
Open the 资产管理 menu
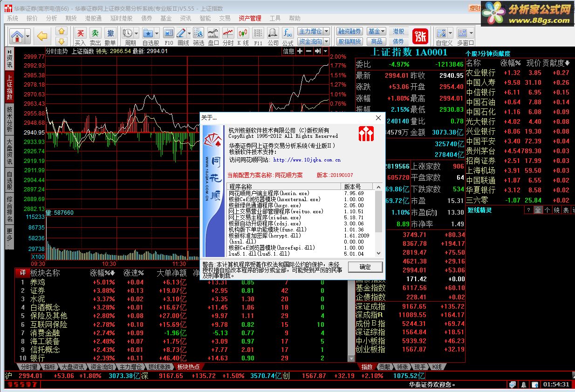pos(250,18)
